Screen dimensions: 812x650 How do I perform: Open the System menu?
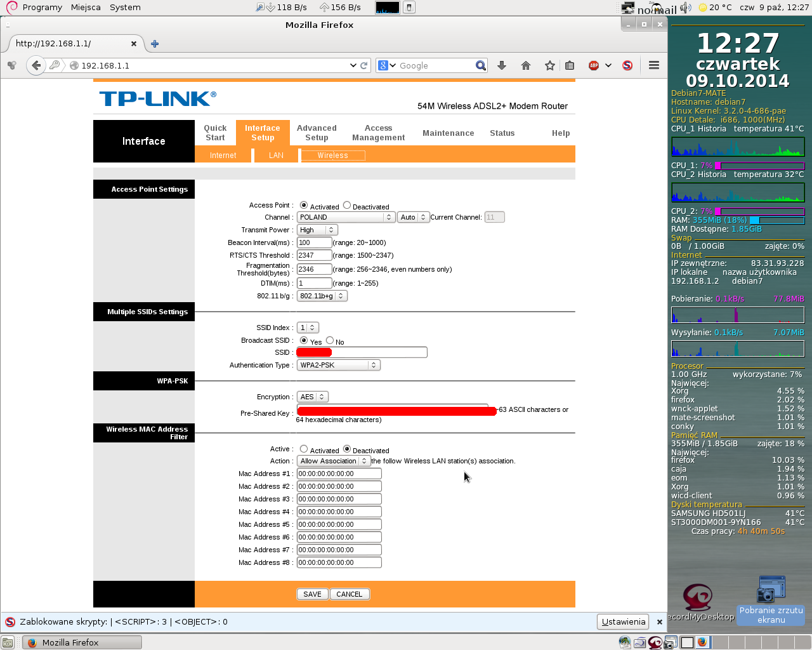[x=125, y=8]
